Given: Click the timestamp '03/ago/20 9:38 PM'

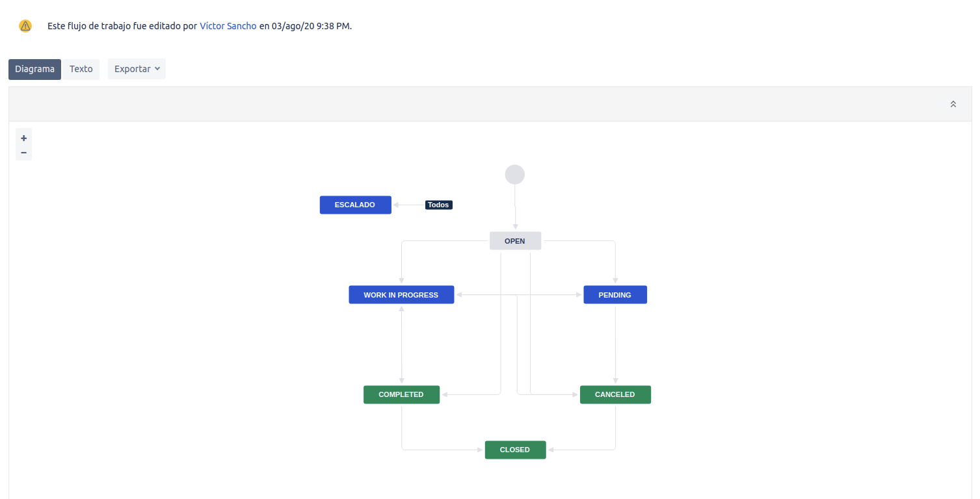Looking at the screenshot, I should pyautogui.click(x=310, y=26).
